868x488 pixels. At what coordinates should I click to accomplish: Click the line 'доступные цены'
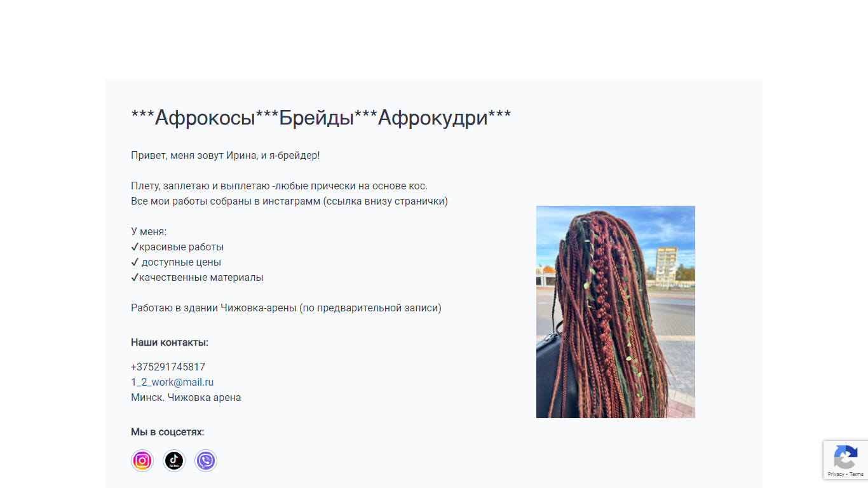(x=176, y=262)
